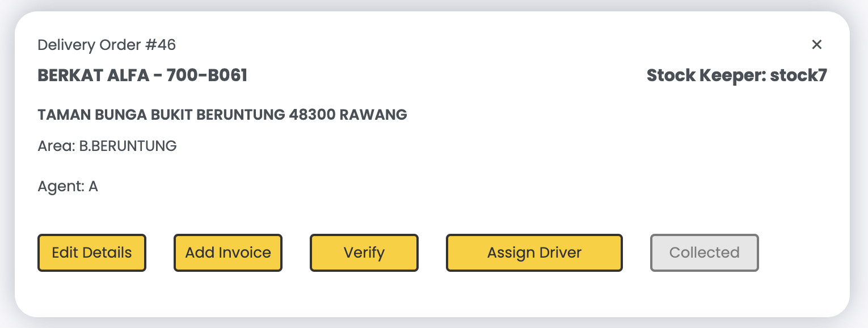
Task: Click the B.BERUNTUNG area value
Action: coord(128,146)
